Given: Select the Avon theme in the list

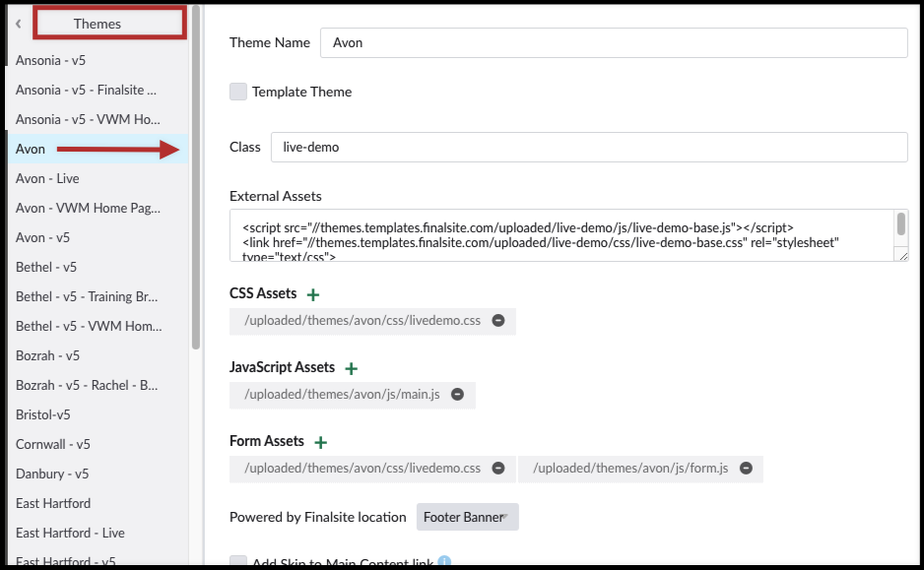Looking at the screenshot, I should point(98,149).
